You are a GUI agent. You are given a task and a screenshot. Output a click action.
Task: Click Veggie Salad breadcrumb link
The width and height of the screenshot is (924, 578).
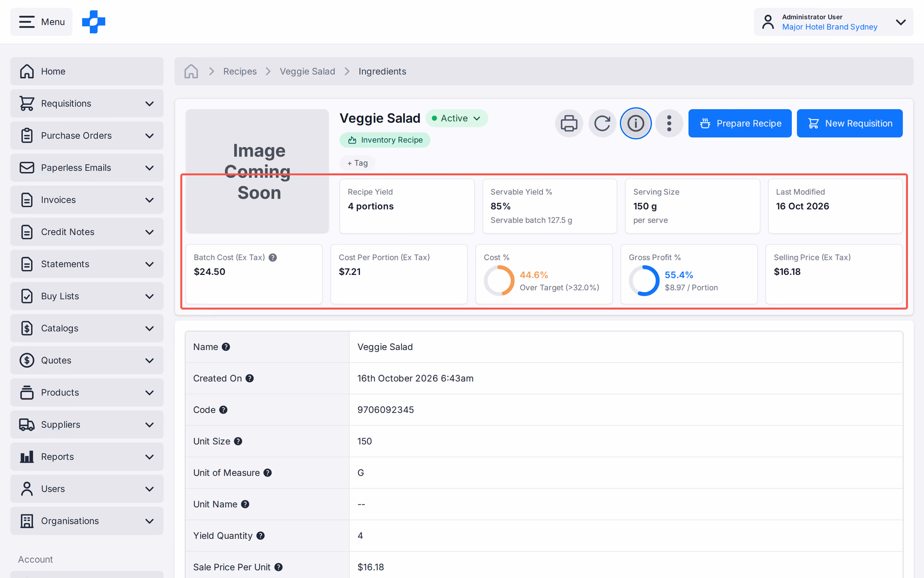point(307,71)
